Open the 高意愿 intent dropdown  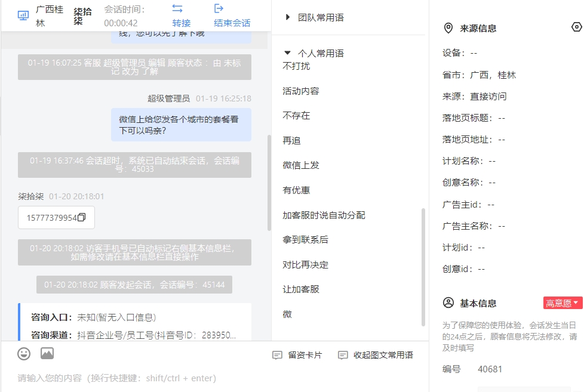click(563, 303)
